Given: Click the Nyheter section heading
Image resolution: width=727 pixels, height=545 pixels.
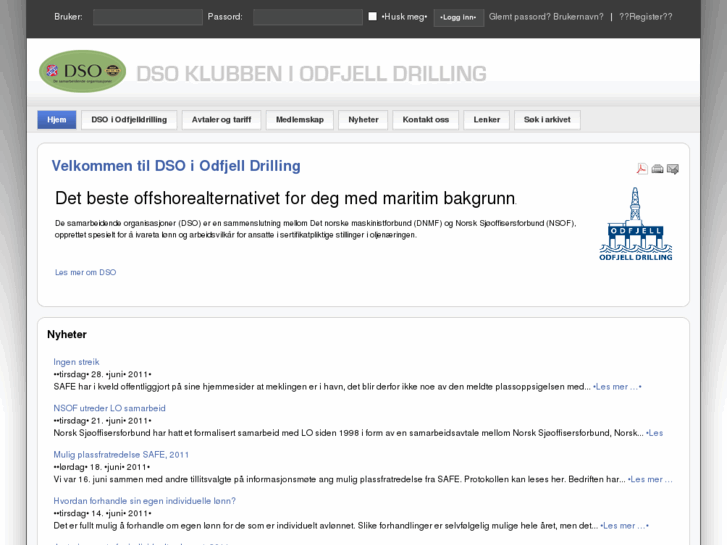Looking at the screenshot, I should pos(67,334).
